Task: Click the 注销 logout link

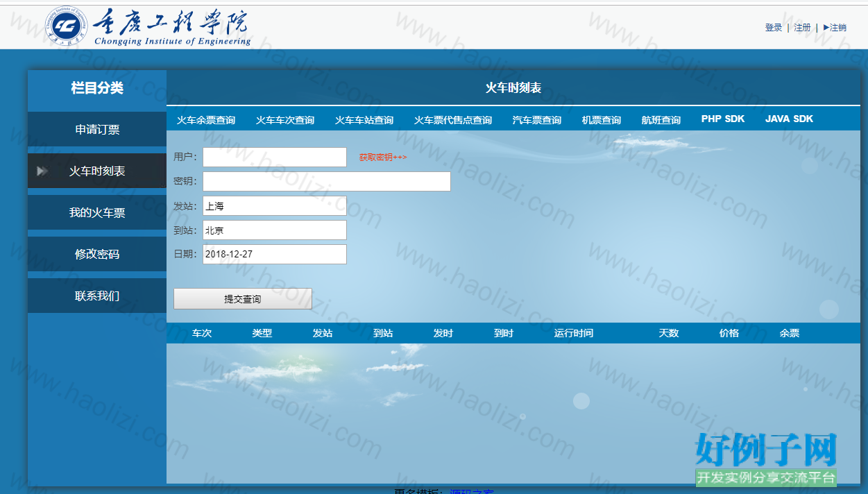Action: (x=835, y=28)
